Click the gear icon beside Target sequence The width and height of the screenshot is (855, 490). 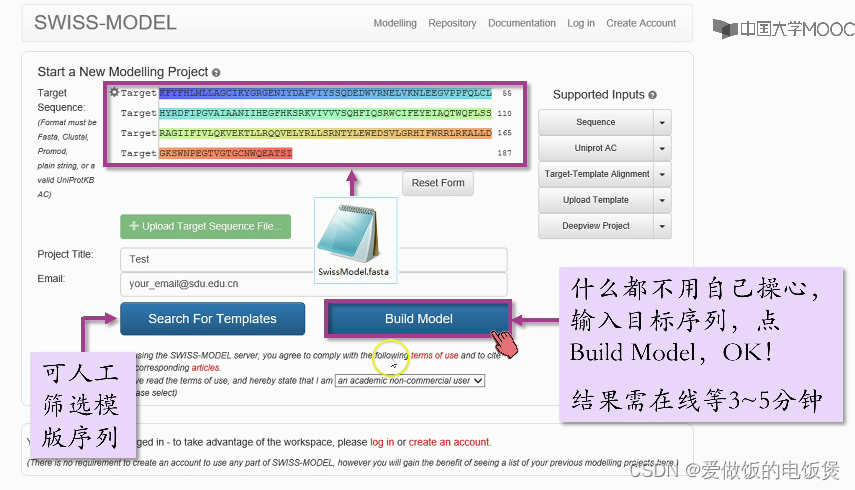point(114,92)
